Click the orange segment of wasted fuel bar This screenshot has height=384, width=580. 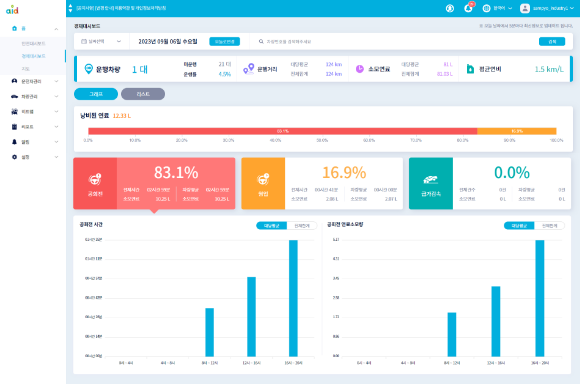(517, 131)
